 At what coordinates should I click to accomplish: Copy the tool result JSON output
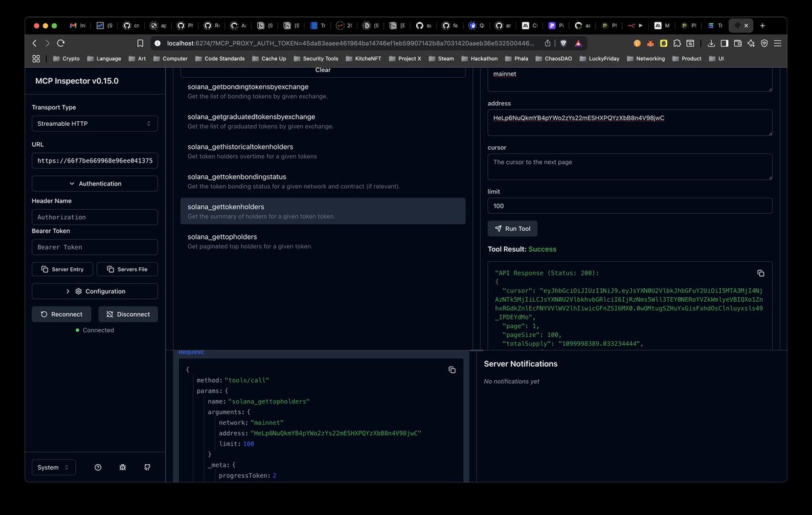(x=761, y=273)
